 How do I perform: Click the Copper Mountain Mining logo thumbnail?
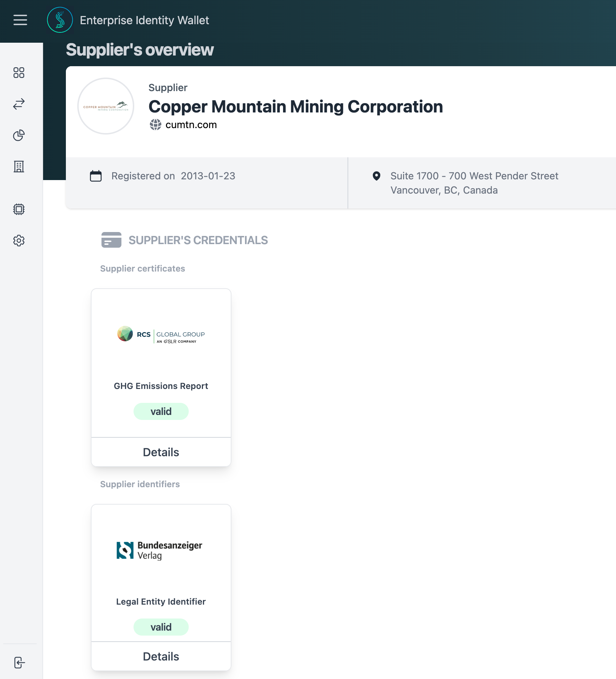[x=105, y=106]
